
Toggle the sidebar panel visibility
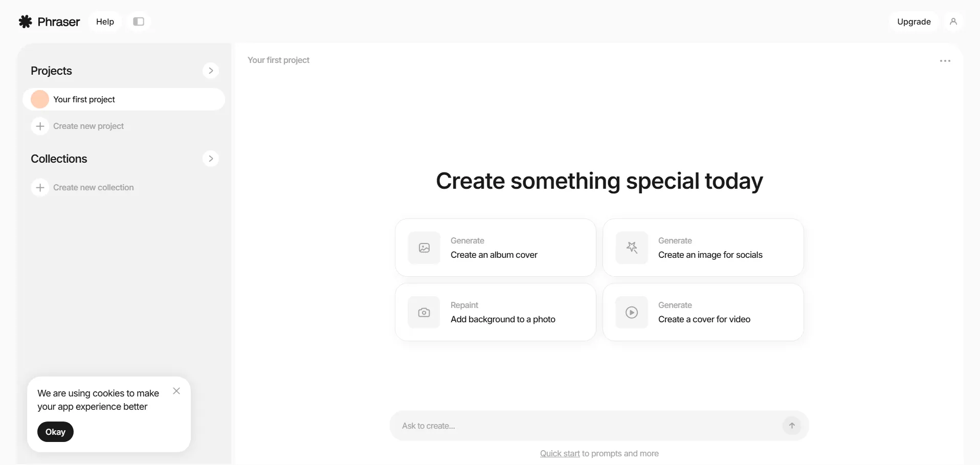click(139, 21)
